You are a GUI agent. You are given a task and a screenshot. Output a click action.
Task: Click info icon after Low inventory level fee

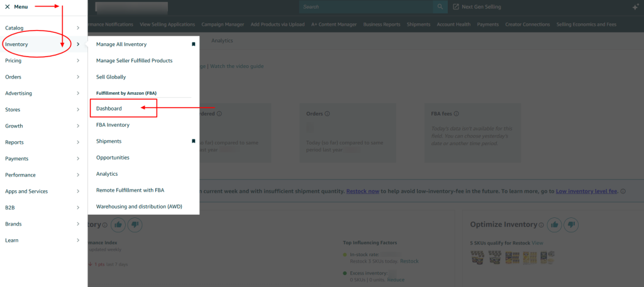[x=623, y=192]
